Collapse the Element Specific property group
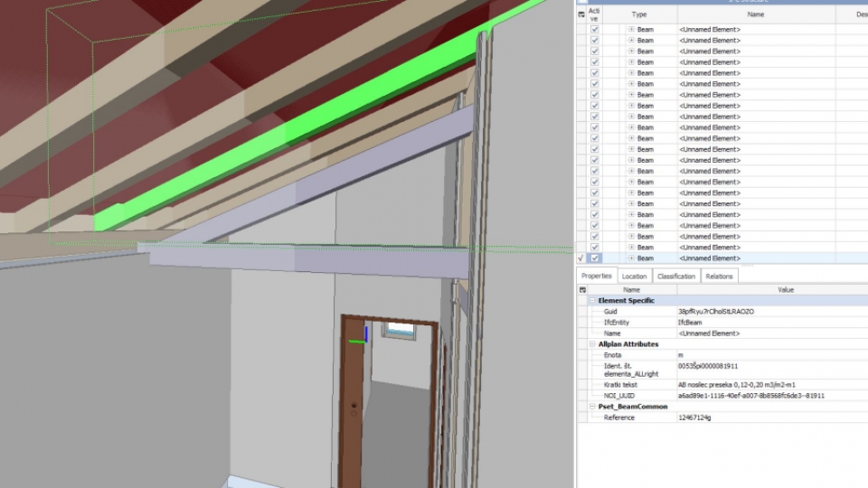 point(592,300)
